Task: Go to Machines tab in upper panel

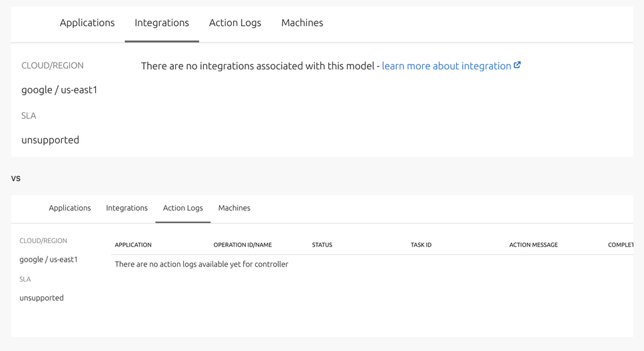Action: [302, 23]
